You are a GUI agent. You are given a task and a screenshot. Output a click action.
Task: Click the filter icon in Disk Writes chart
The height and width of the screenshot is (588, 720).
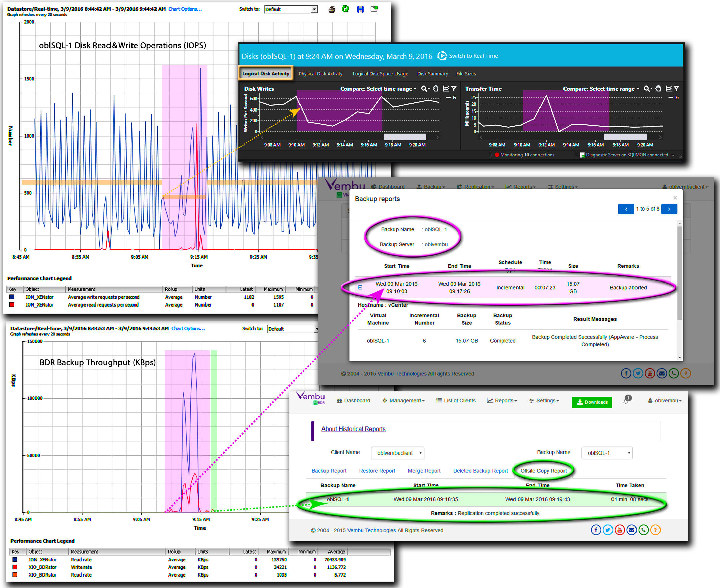click(454, 89)
